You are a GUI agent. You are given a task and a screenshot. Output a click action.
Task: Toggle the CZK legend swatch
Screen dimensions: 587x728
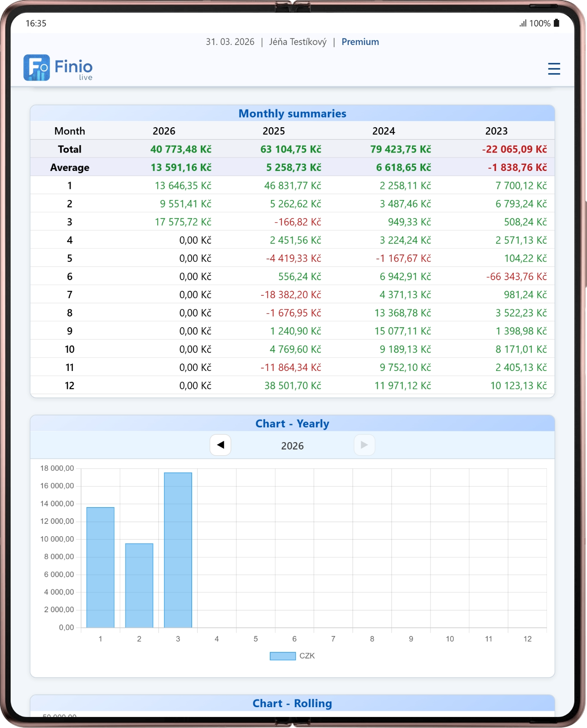click(x=282, y=656)
